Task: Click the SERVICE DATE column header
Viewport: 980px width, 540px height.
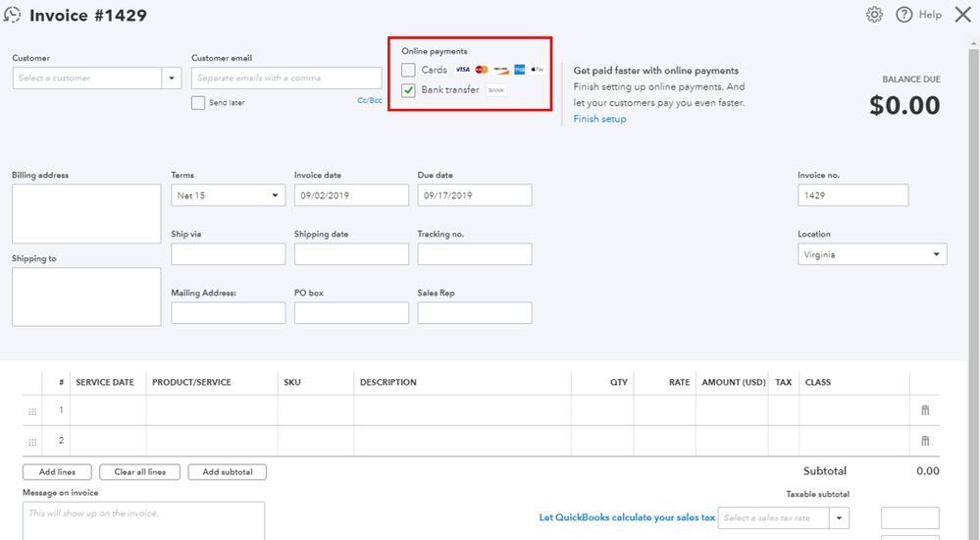Action: click(105, 382)
